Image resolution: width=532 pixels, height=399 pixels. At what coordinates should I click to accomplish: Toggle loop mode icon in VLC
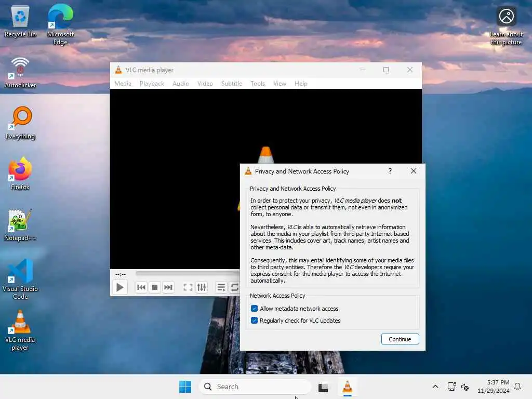click(x=234, y=287)
